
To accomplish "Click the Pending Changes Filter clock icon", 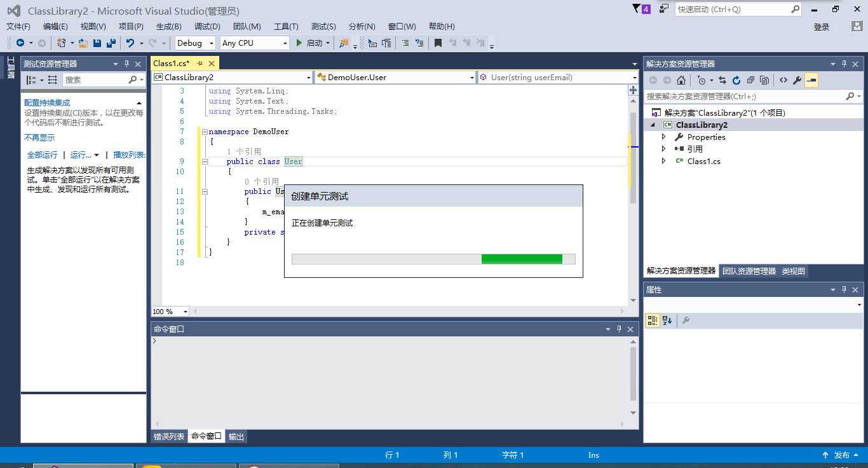I will [701, 80].
